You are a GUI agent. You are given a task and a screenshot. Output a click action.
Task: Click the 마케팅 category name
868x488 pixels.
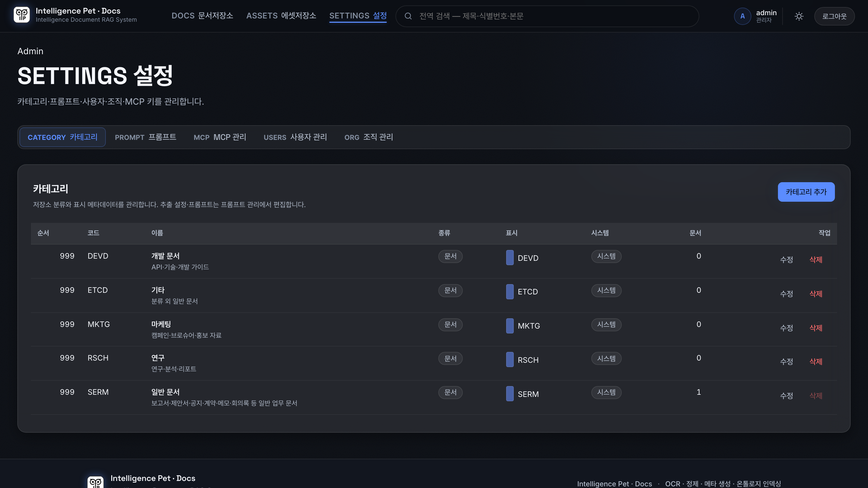coord(161,324)
